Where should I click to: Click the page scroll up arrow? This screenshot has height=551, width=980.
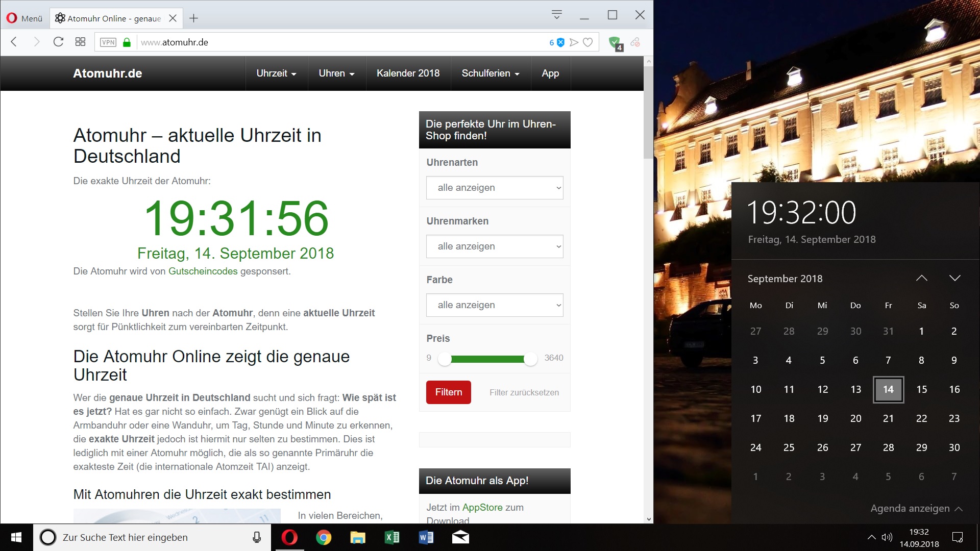649,61
